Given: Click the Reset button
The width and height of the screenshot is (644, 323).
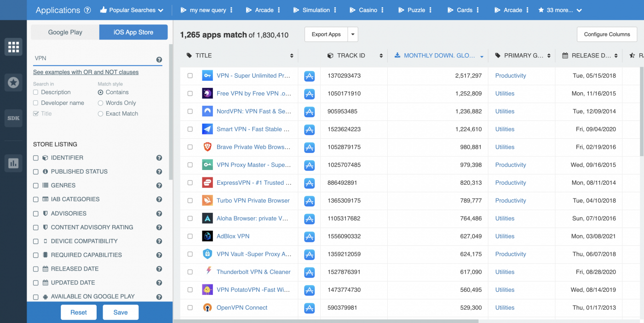Looking at the screenshot, I should click(x=78, y=312).
